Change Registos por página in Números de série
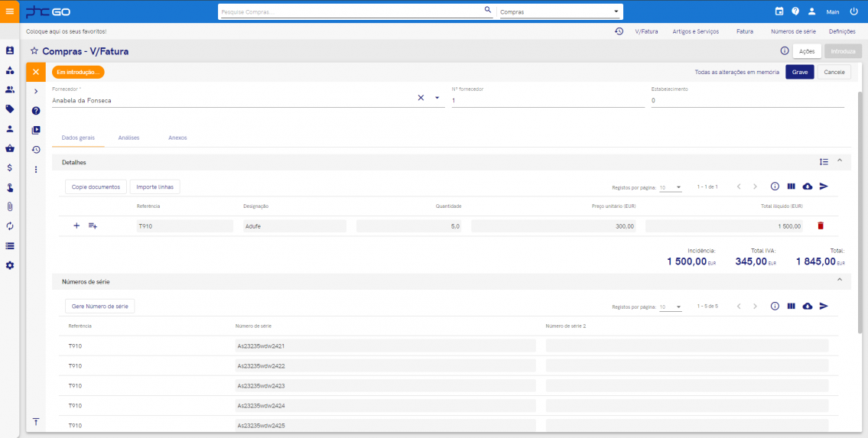The image size is (868, 438). tap(671, 307)
